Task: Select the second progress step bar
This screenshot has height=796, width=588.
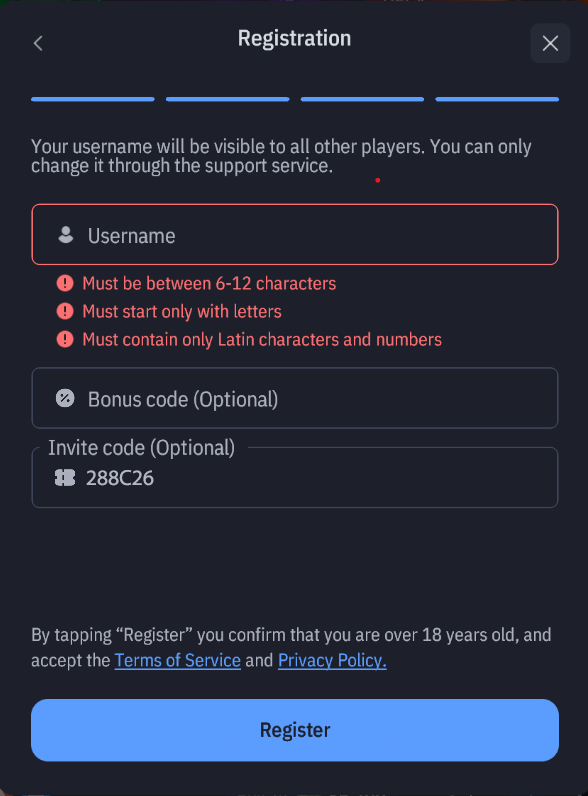Action: click(x=227, y=99)
